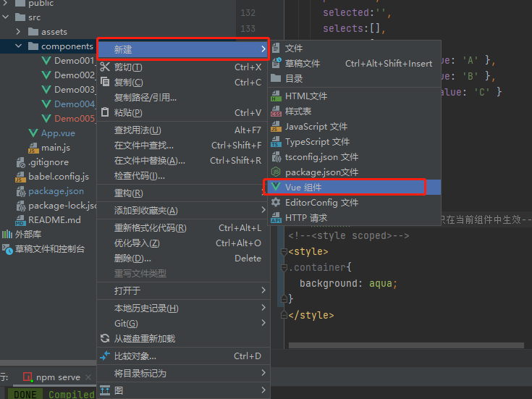Fold the .container CSS rule

[284, 268]
